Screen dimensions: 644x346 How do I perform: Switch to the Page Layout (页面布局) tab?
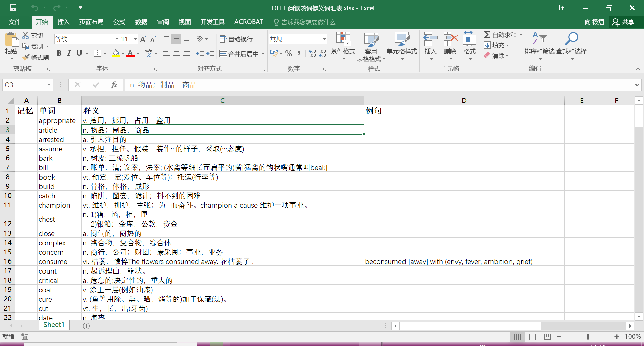click(91, 22)
